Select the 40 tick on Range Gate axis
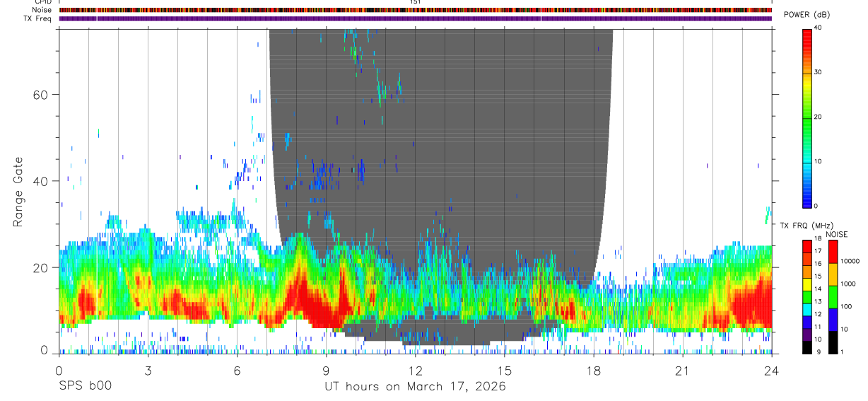The width and height of the screenshot is (868, 401). tap(40, 181)
